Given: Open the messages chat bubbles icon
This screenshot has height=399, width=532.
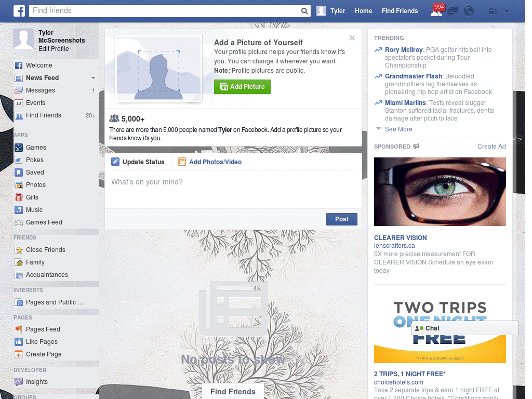Looking at the screenshot, I should 453,11.
